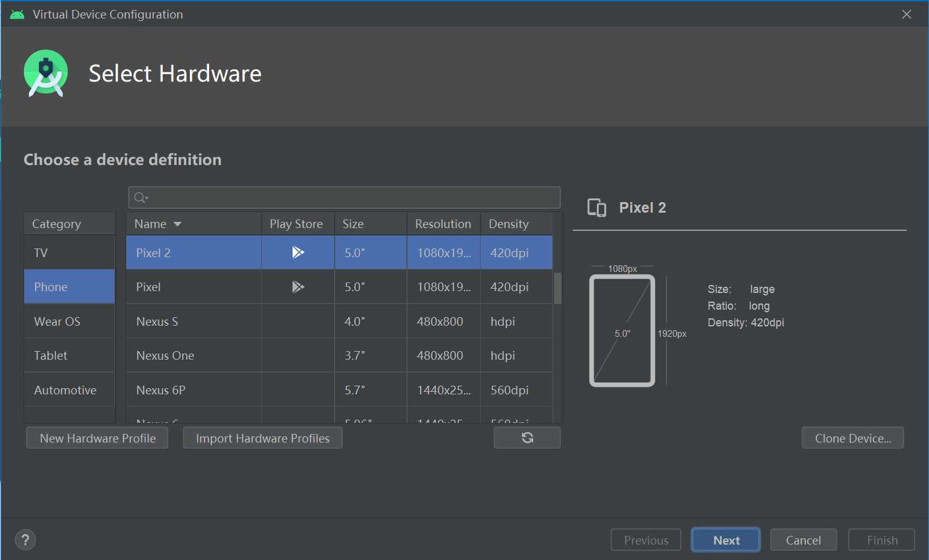Viewport: 929px width, 560px height.
Task: Sort by Name column header arrow
Action: pos(178,224)
